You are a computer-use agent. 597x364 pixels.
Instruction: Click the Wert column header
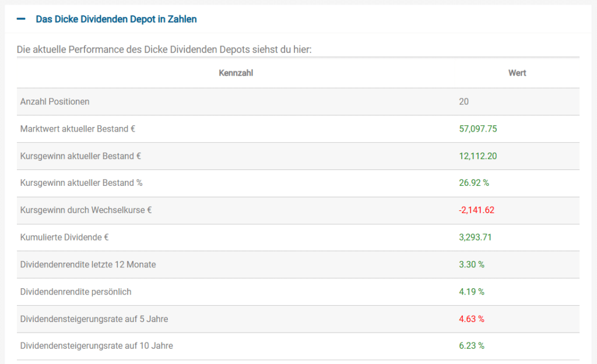click(x=517, y=73)
